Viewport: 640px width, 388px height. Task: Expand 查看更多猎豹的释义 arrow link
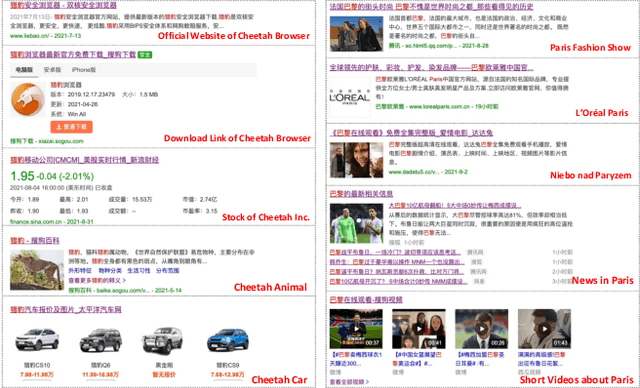(97, 280)
